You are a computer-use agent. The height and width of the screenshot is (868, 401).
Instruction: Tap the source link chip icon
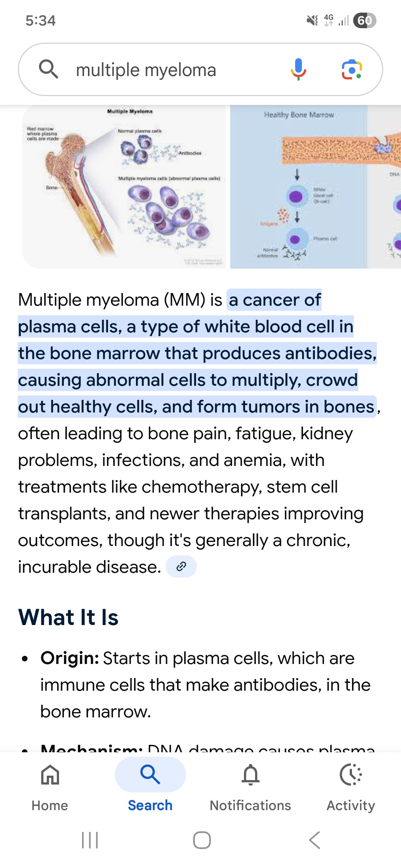coord(181,566)
